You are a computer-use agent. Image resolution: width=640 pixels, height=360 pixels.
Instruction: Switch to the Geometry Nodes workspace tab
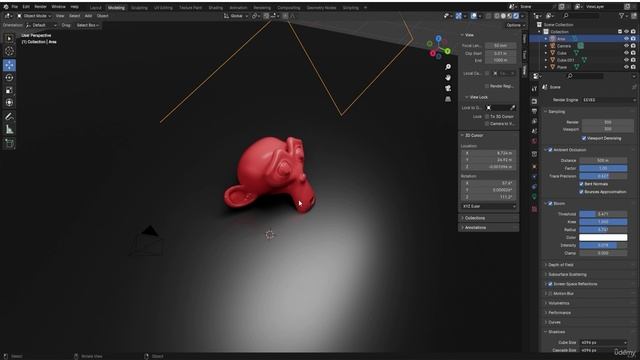coord(321,8)
